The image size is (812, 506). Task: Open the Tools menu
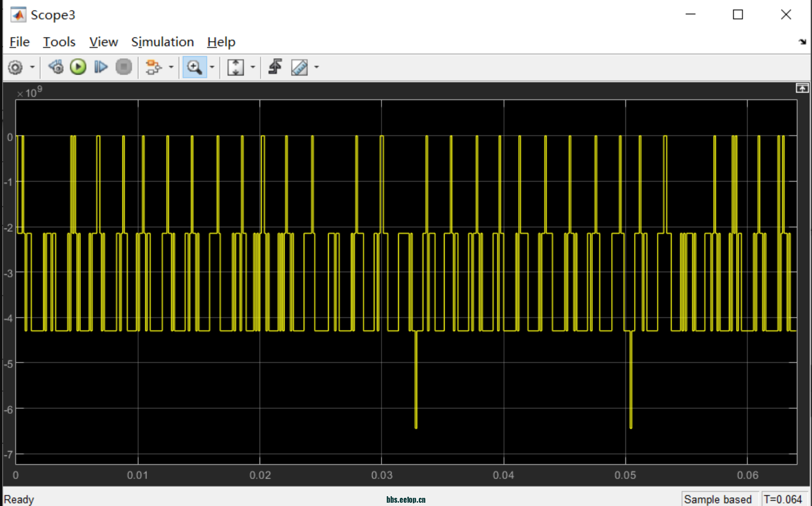(x=59, y=42)
